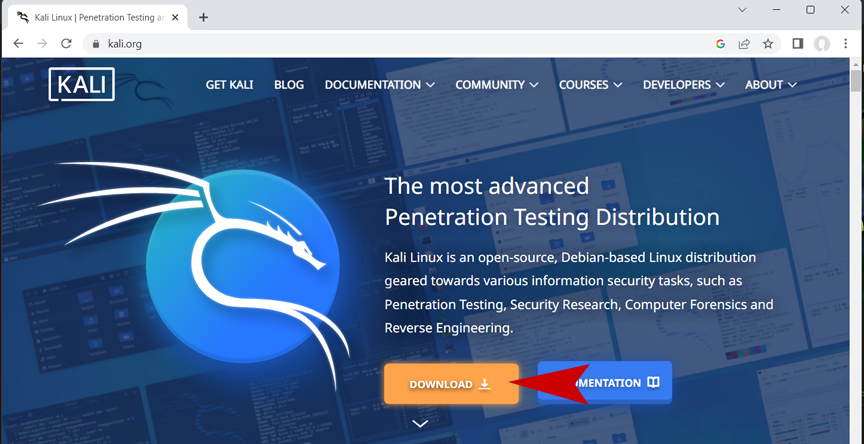This screenshot has width=864, height=444.
Task: Click the tab search chevron in title bar
Action: pos(743,9)
